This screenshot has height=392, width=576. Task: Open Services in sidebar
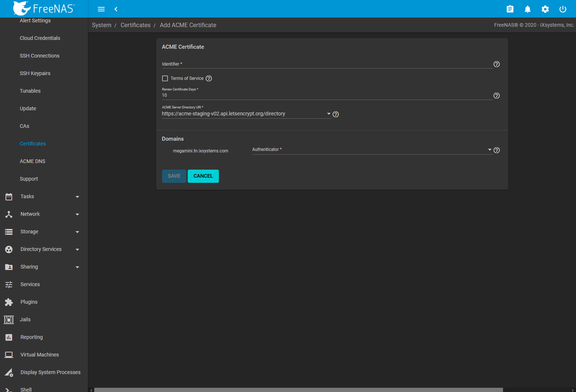pyautogui.click(x=30, y=284)
